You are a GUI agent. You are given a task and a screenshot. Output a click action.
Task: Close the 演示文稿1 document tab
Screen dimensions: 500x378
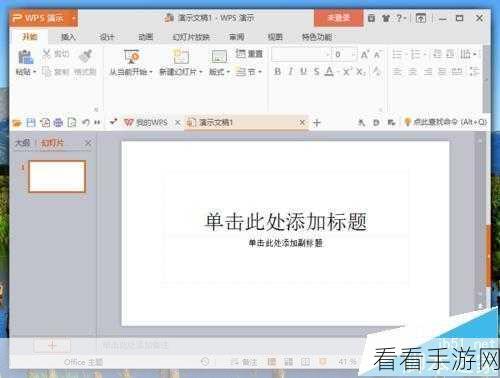click(x=302, y=123)
